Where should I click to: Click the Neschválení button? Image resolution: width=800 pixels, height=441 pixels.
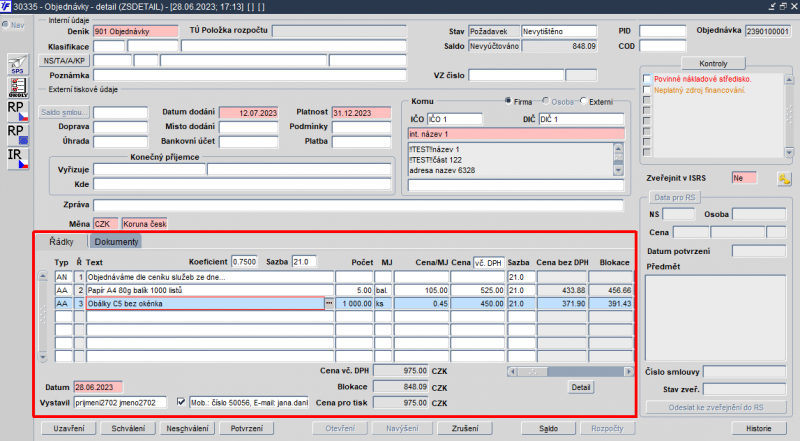187,428
